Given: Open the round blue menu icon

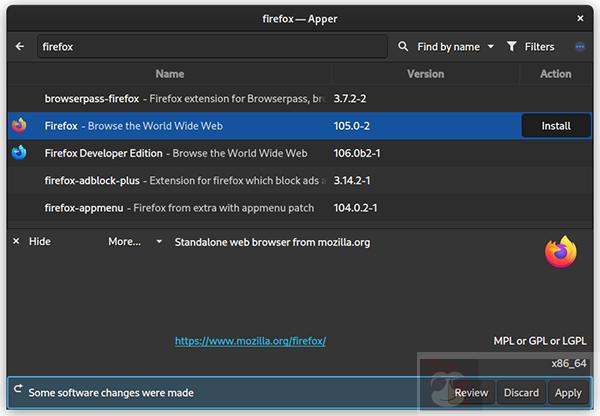Looking at the screenshot, I should (581, 46).
